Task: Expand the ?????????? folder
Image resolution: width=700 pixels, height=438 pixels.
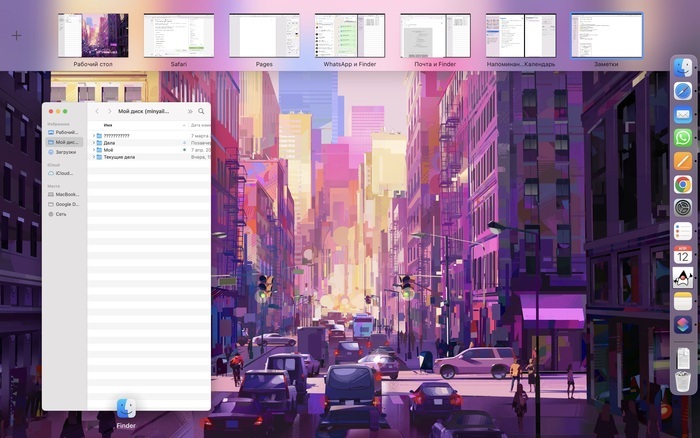Action: click(94, 136)
